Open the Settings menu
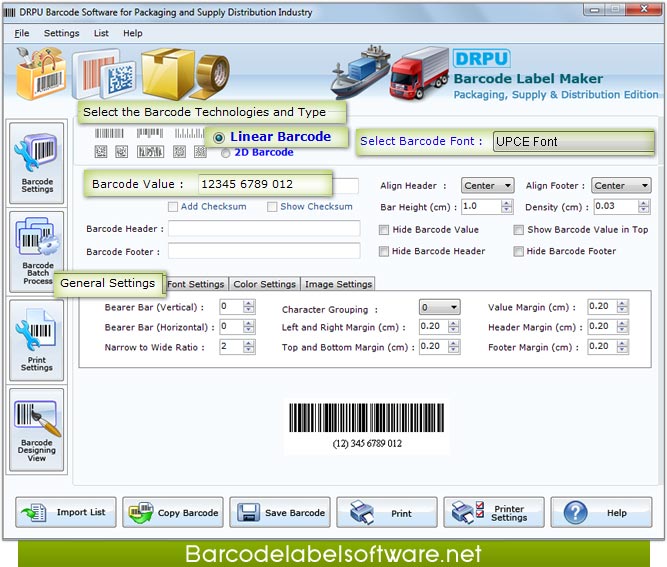 pos(61,33)
